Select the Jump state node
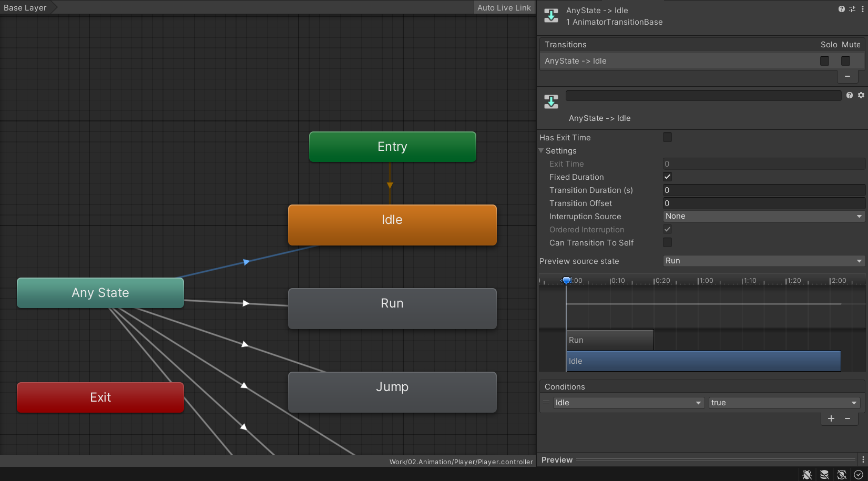868x481 pixels. (392, 392)
